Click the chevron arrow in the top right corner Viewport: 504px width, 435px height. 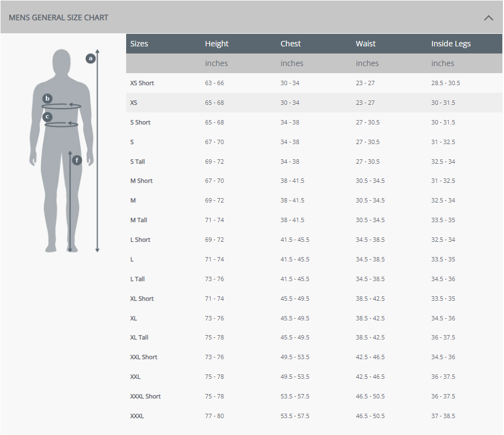[x=489, y=17]
